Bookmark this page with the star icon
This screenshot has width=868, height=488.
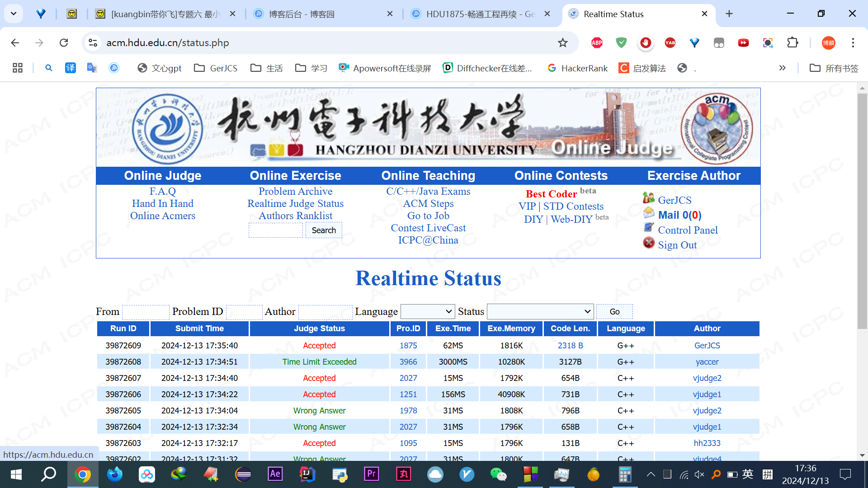562,42
